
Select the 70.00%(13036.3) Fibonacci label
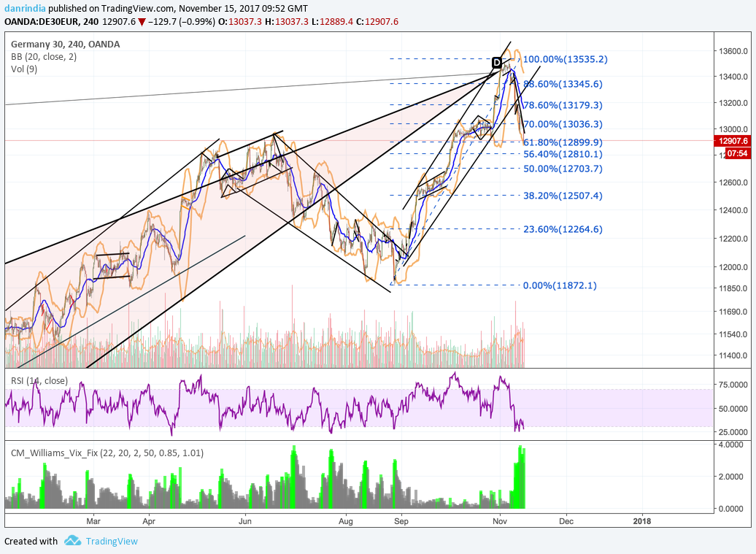(x=563, y=124)
